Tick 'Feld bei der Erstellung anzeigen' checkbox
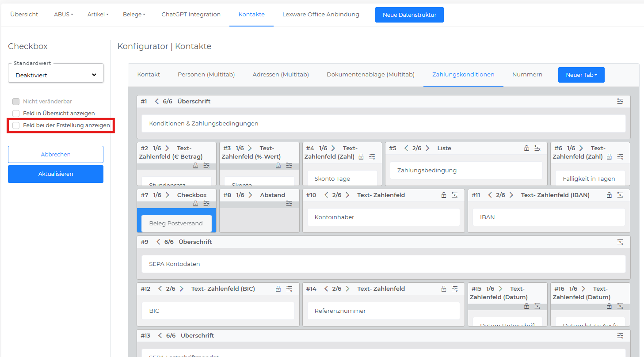The image size is (644, 357). (x=16, y=125)
